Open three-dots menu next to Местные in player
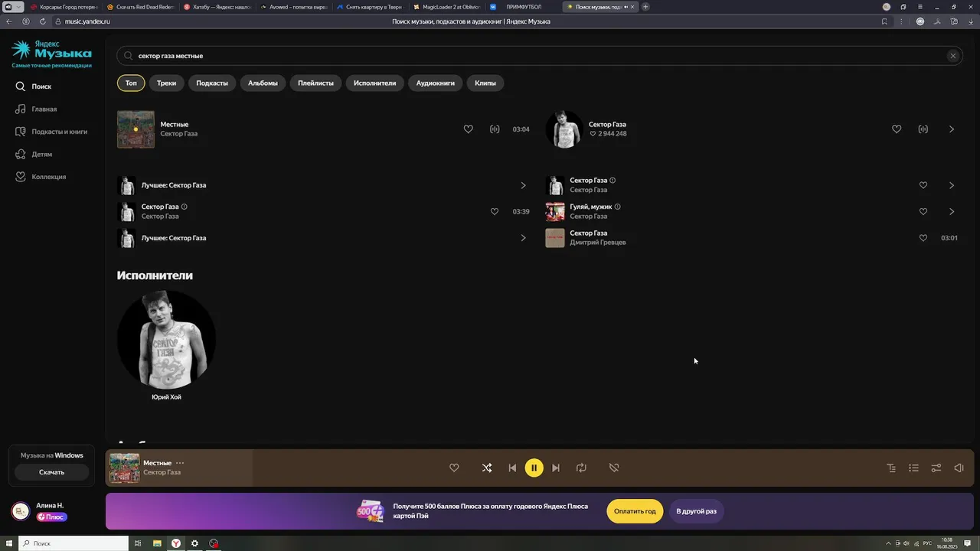 click(180, 463)
